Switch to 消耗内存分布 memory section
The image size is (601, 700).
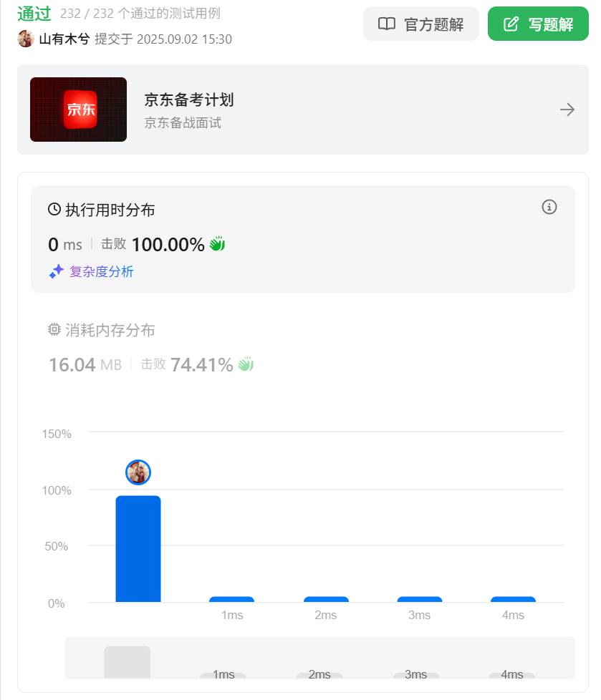(x=110, y=330)
